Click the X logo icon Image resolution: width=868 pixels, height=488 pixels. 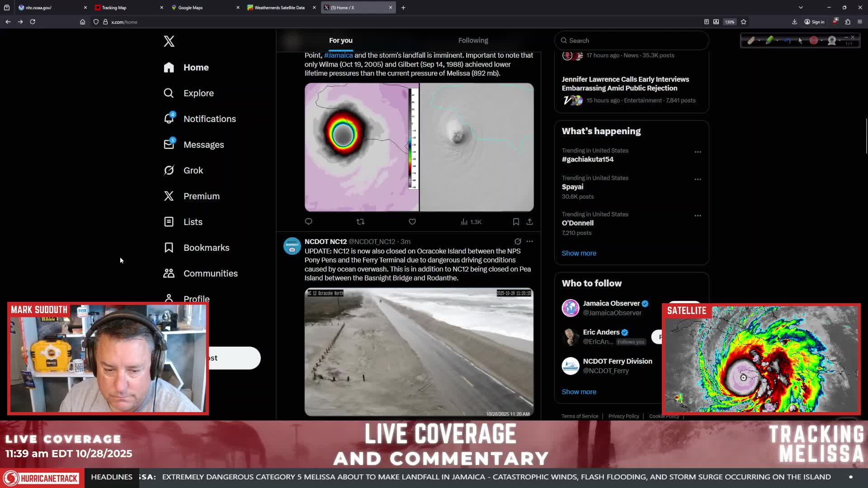[169, 41]
